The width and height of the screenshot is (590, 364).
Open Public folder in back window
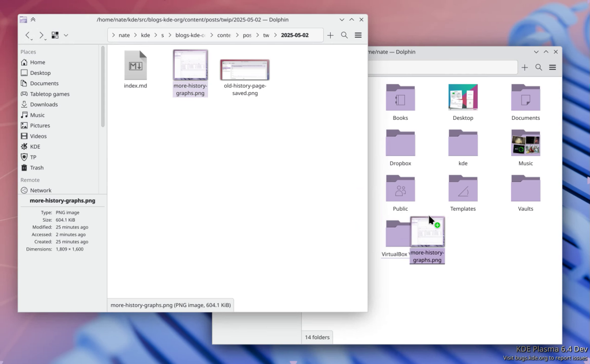(400, 194)
